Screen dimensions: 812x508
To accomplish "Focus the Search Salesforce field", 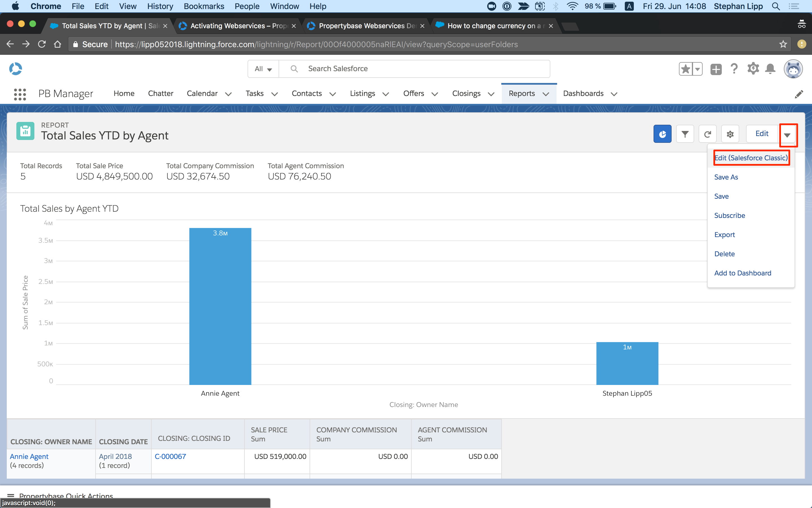I will (414, 69).
